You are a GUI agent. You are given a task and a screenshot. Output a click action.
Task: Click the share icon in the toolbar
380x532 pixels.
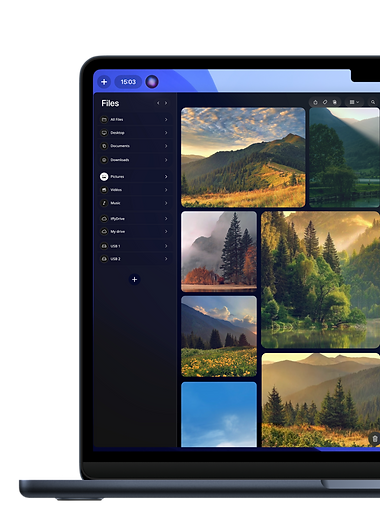[x=316, y=102]
